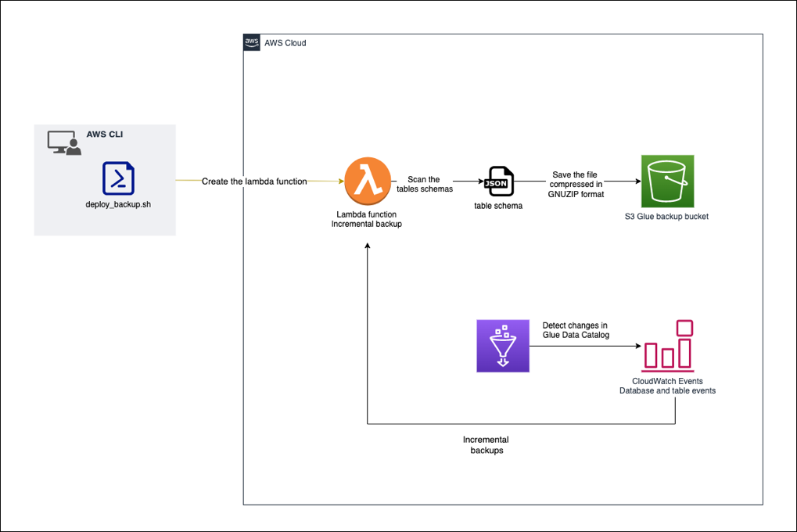The image size is (797, 532).
Task: Select 'CloudWatch Events Database and table events' caption
Action: coord(667,386)
